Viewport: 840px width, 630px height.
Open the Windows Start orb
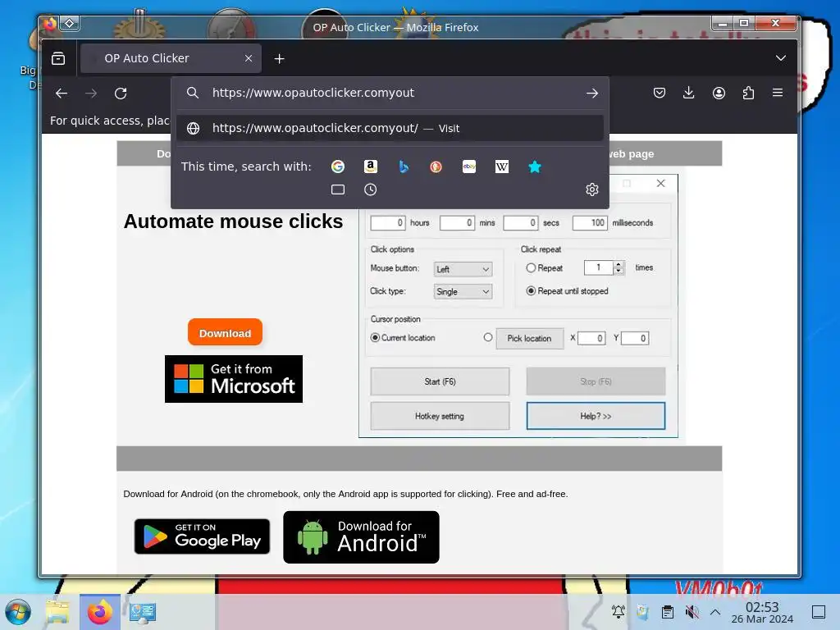pos(18,612)
